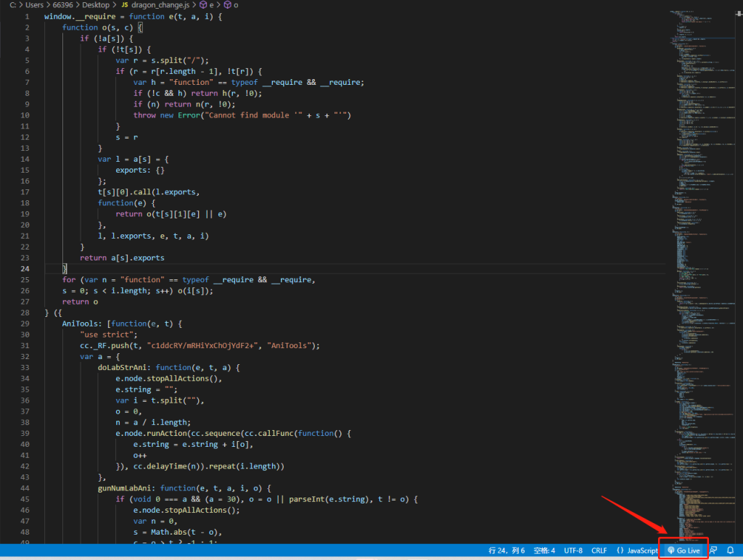Change CRLF end-of-line sequence
The image size is (743, 560).
(599, 550)
